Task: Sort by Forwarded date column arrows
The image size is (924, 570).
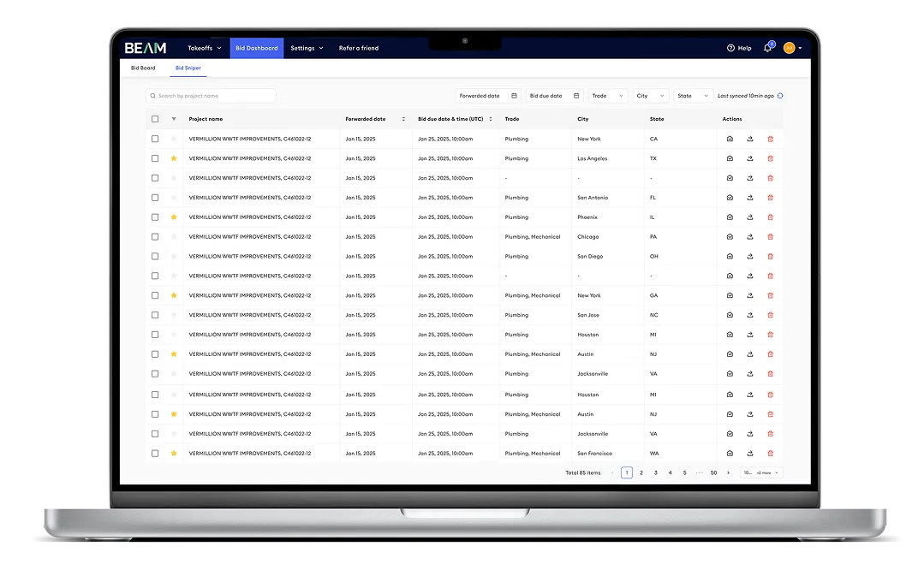Action: (403, 119)
